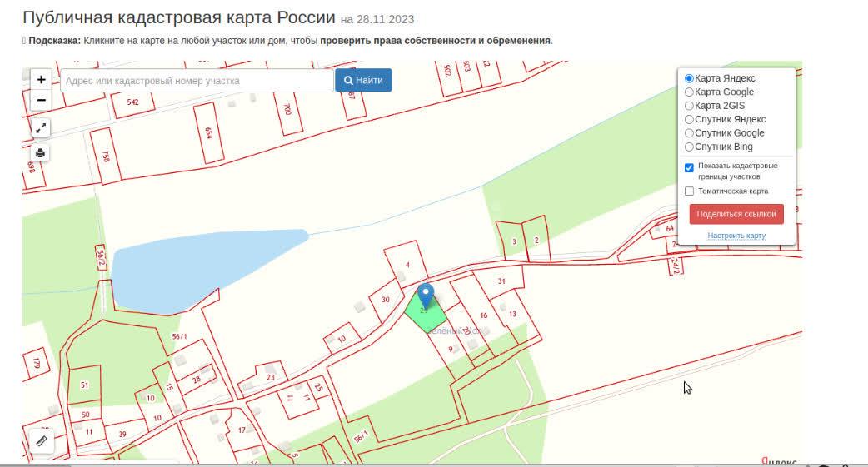Viewport: 868px width, 467px height.
Task: Click parcel number 17 on map
Action: click(x=242, y=430)
